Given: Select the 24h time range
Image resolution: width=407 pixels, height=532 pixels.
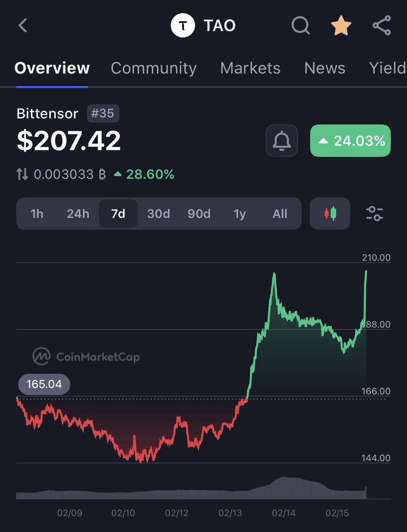Looking at the screenshot, I should point(78,214).
